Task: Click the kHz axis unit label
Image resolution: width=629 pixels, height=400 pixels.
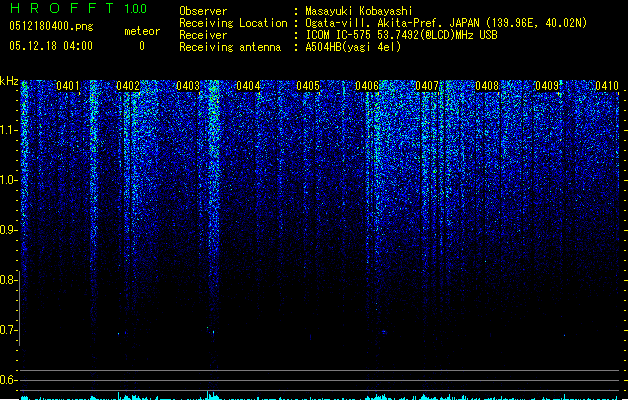Action: tap(9, 81)
